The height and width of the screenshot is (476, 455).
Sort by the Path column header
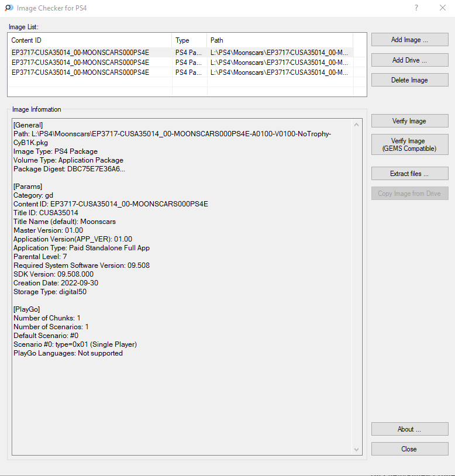(280, 40)
